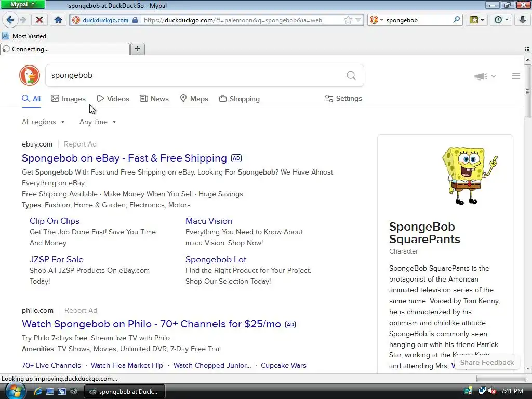
Task: Click the padlock site security icon
Action: point(135,20)
